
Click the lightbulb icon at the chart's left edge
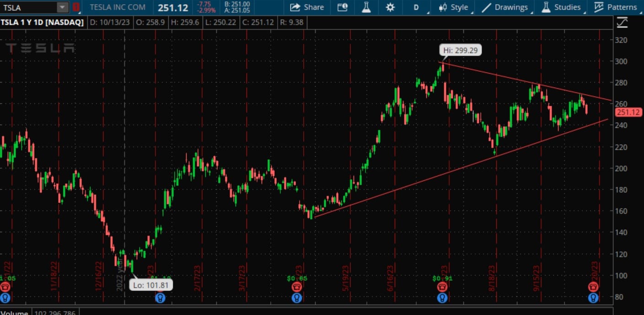pyautogui.click(x=5, y=298)
